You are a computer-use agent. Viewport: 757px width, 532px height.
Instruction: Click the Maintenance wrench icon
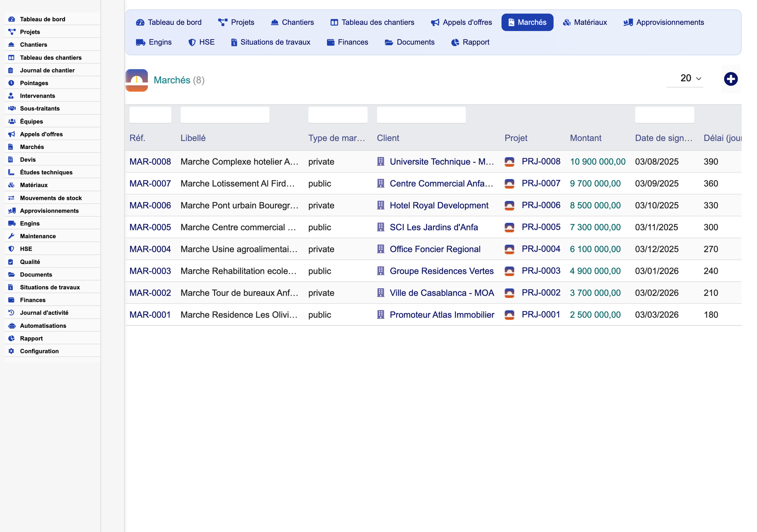pyautogui.click(x=11, y=236)
